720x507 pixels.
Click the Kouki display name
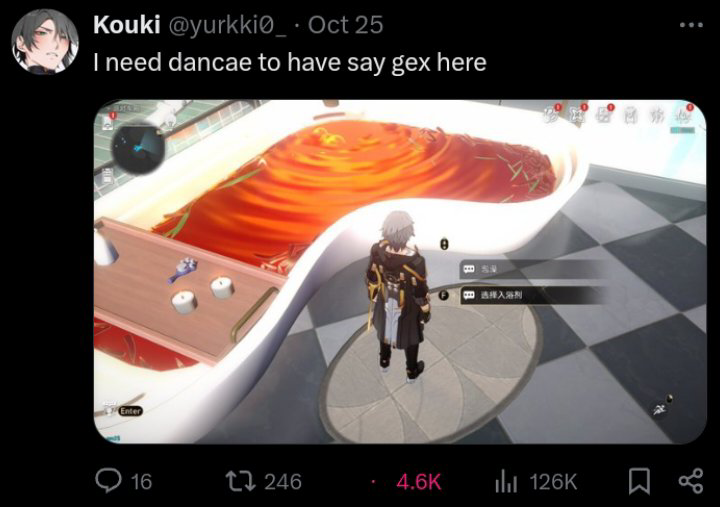tap(126, 24)
